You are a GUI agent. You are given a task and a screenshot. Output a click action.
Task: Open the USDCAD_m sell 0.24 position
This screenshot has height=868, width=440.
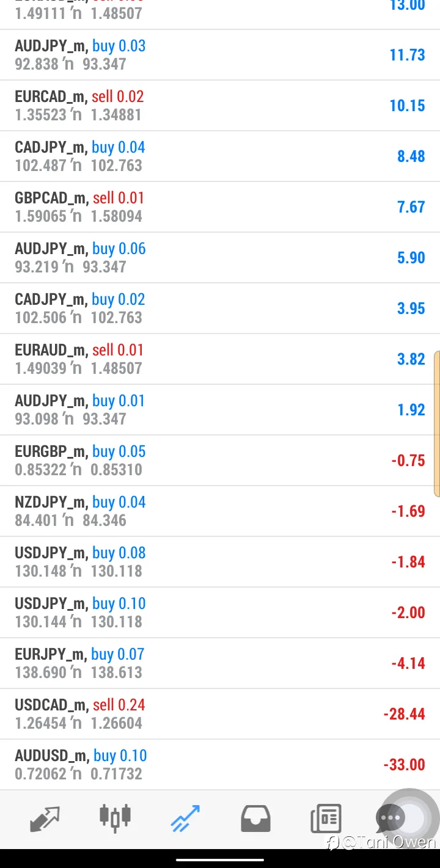pos(220,714)
